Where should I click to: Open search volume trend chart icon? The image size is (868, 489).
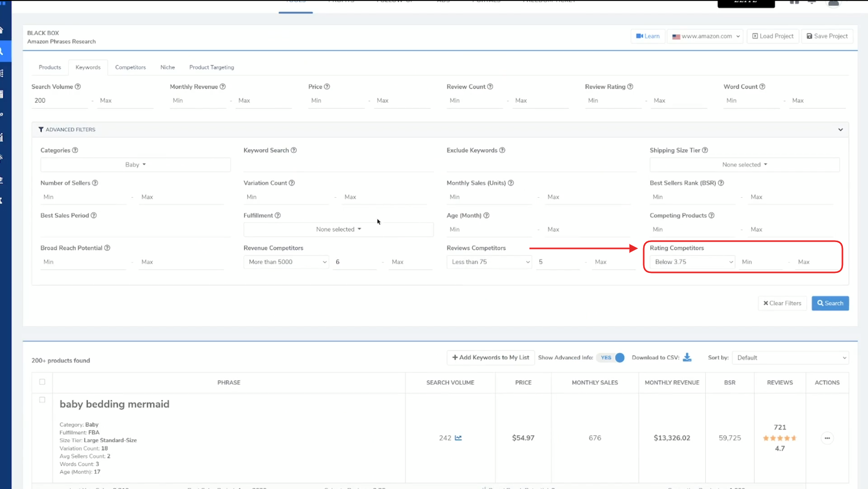coord(458,438)
